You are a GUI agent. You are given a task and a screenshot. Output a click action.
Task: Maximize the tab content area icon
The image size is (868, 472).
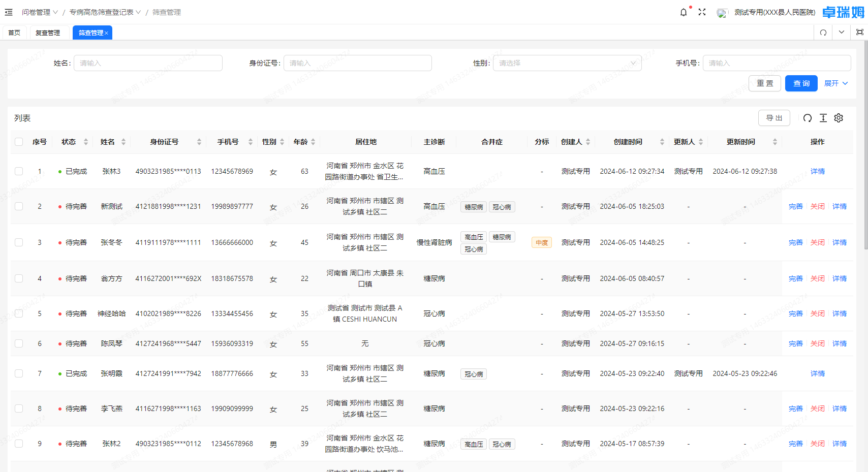click(x=860, y=33)
